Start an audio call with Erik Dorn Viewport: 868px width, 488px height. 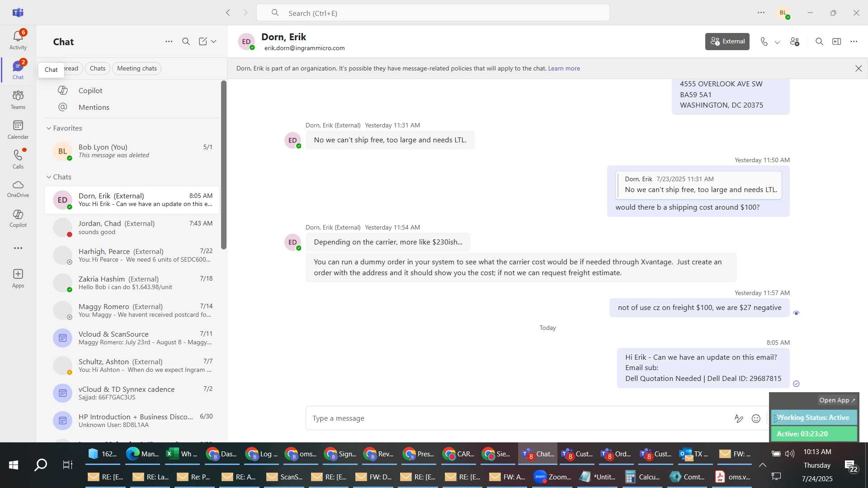pos(764,42)
